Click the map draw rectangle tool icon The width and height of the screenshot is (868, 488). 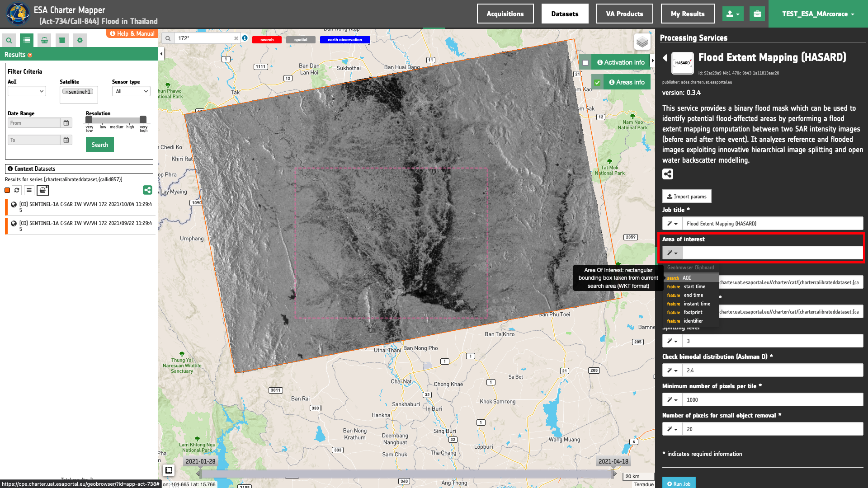pos(169,470)
